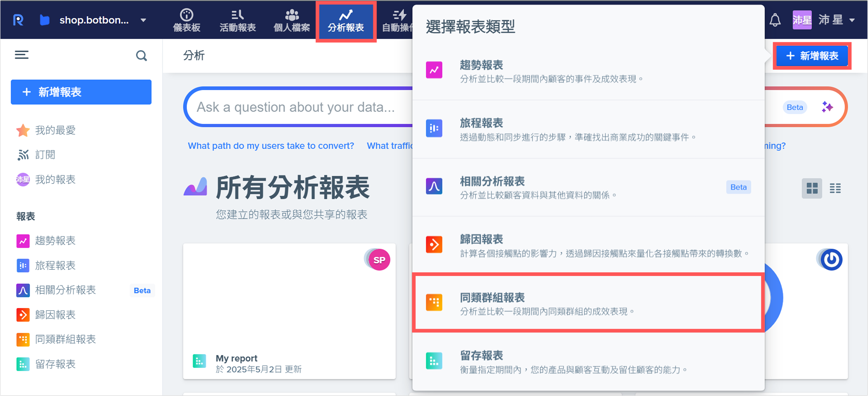Open sidebar 趨勢報表 item
The image size is (868, 396).
pos(46,241)
